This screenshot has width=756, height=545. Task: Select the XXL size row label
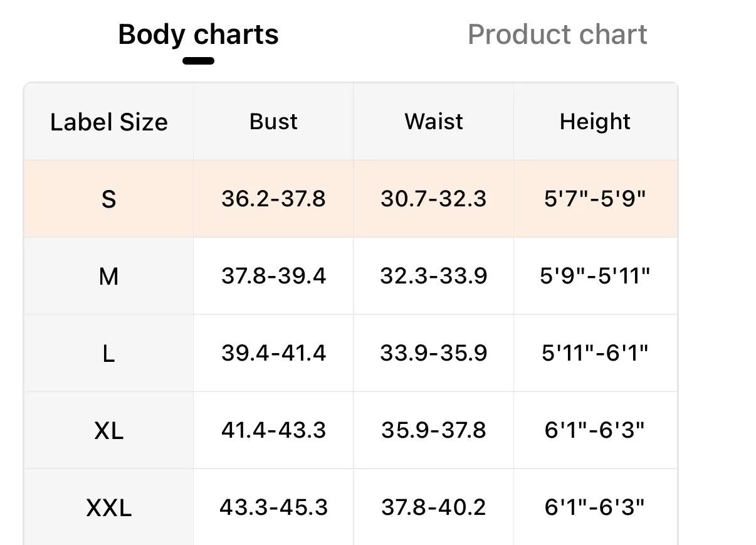(x=108, y=508)
